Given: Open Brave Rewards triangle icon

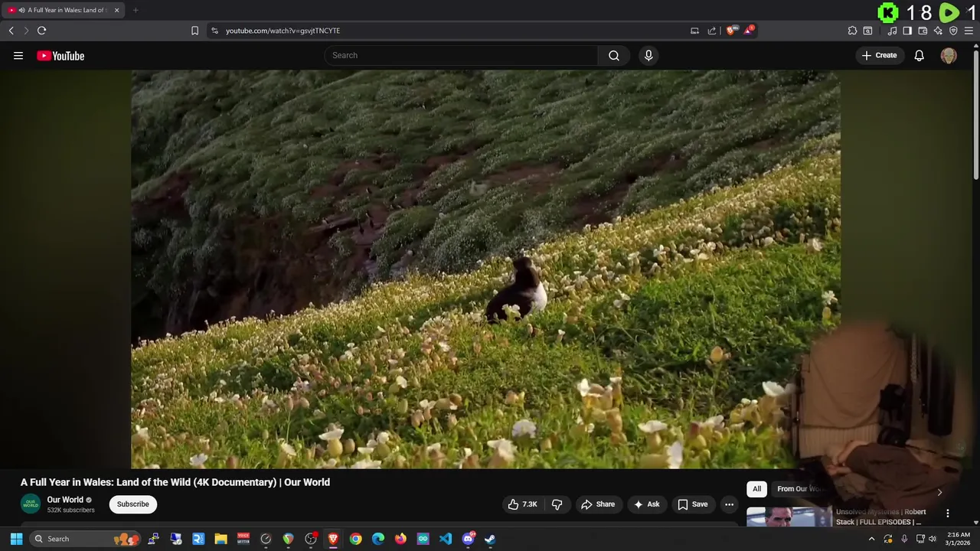Looking at the screenshot, I should click(x=749, y=31).
